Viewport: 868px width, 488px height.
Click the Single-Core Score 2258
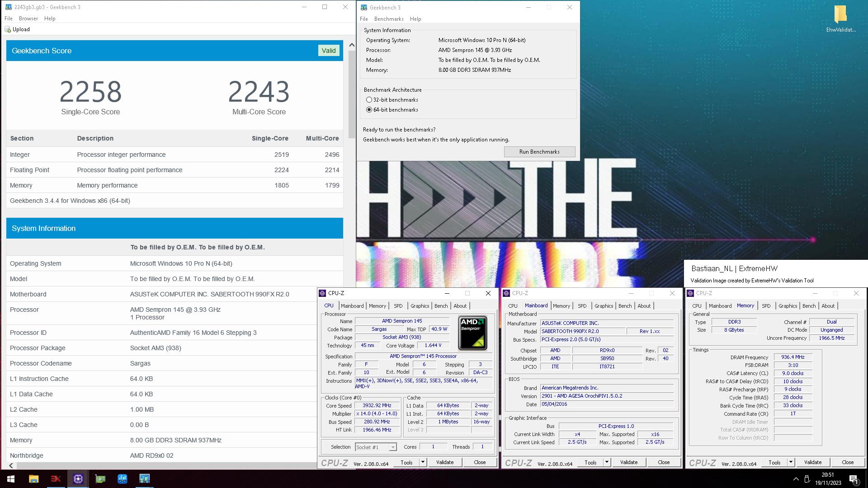90,92
